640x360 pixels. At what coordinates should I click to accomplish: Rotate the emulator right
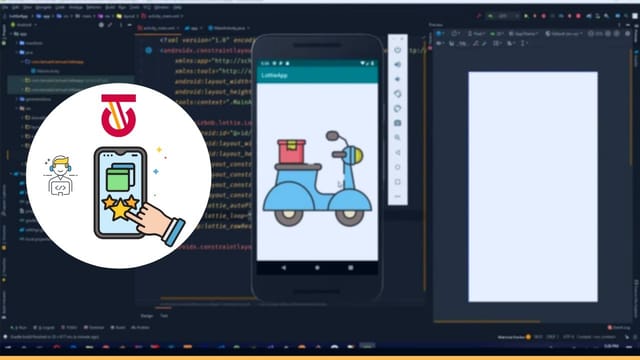398,109
